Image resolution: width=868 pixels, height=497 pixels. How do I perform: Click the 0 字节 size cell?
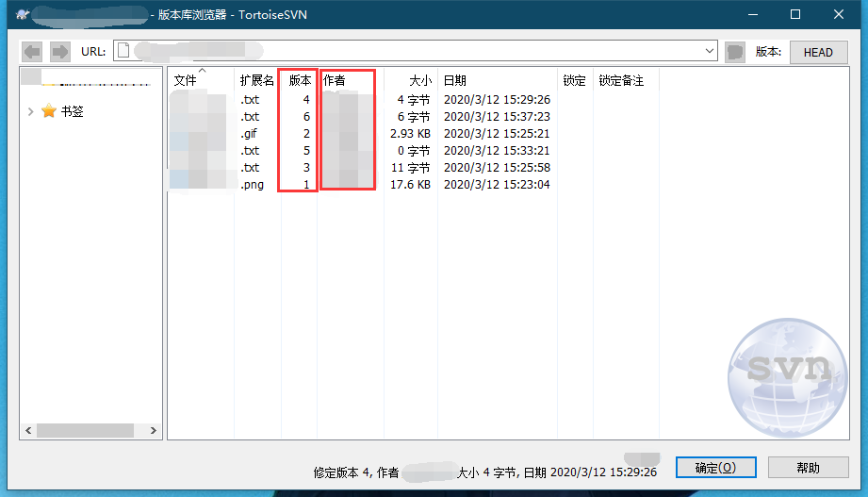(414, 151)
